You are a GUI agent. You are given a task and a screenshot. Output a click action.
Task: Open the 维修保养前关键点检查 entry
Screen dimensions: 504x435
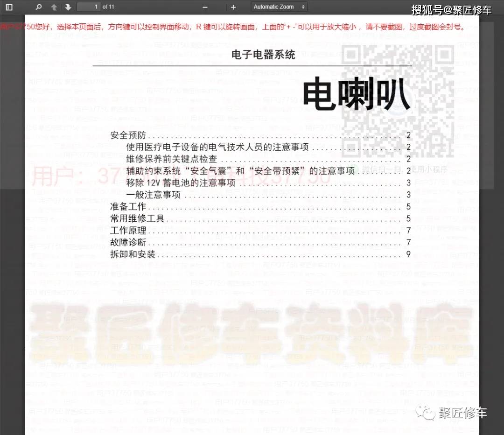[172, 159]
